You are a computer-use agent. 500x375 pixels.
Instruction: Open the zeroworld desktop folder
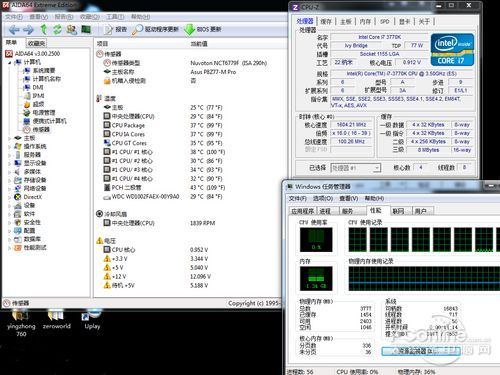coord(56,320)
